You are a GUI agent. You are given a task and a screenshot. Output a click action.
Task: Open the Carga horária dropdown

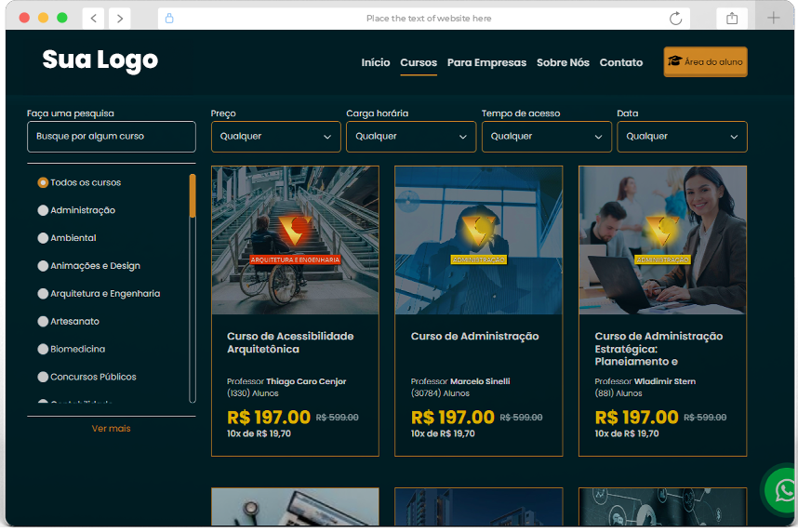[x=410, y=137]
